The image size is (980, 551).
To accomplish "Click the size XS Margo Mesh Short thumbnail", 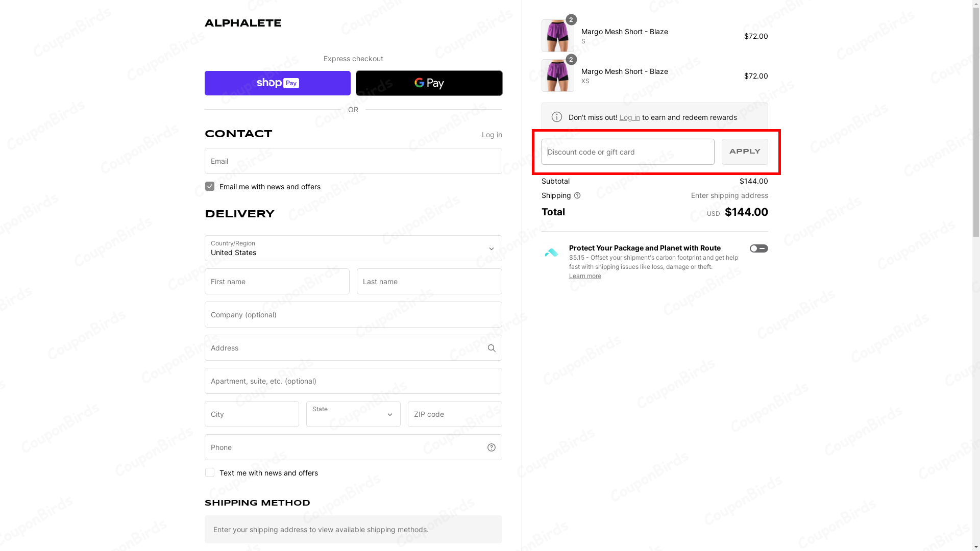I will [557, 76].
